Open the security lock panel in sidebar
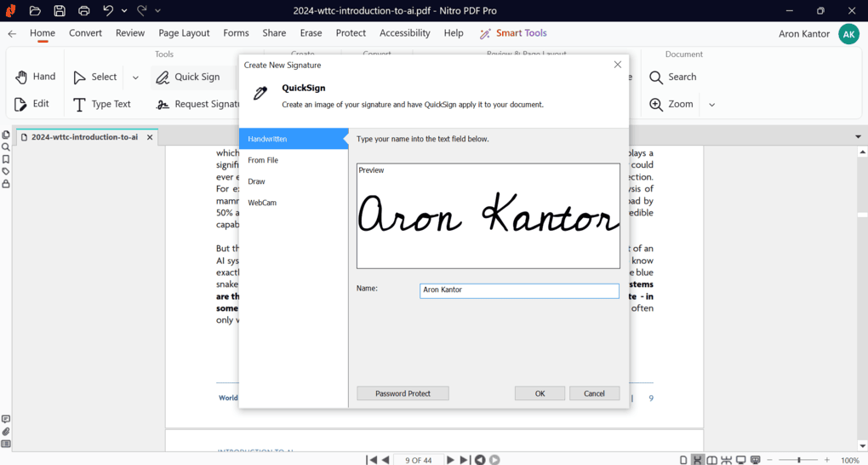 pos(6,183)
